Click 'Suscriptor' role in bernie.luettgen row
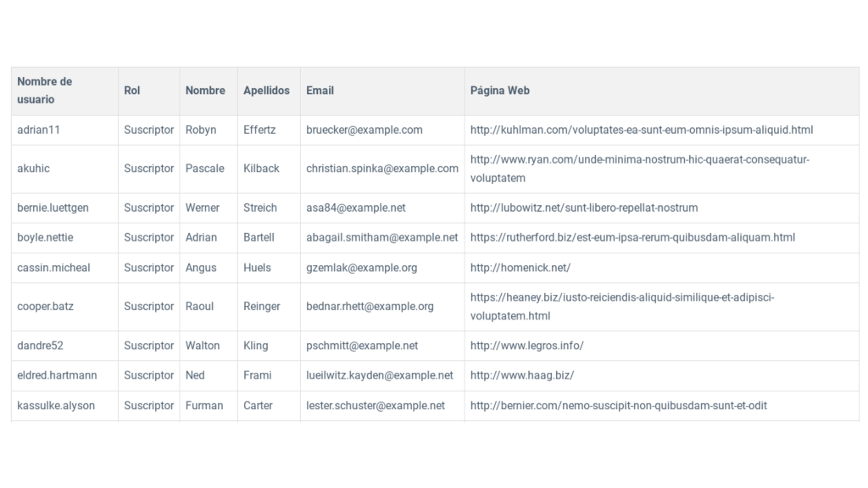This screenshot has width=868, height=488. click(149, 208)
